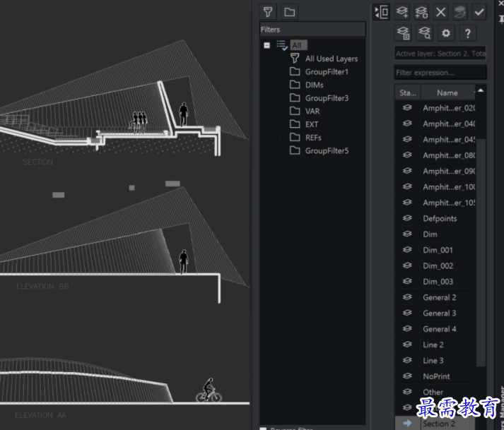Create a new layer with toolbar icon
Viewport: 504px width, 430px height.
tap(402, 12)
